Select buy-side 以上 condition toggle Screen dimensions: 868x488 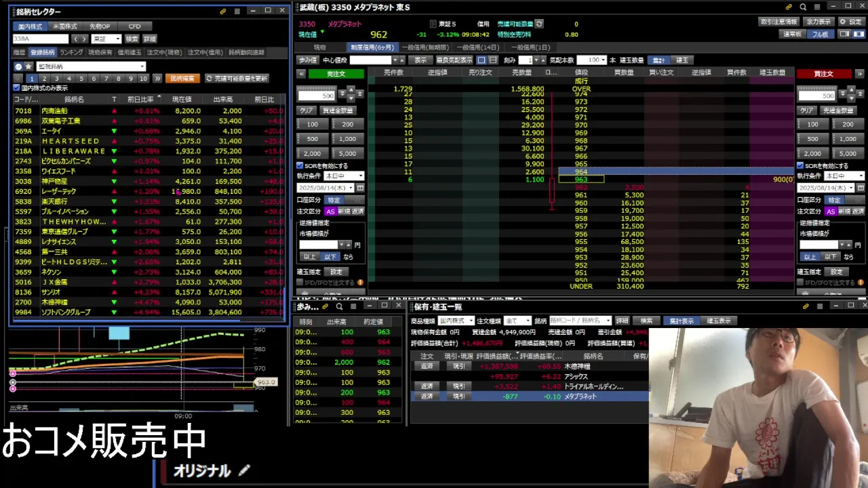click(810, 257)
